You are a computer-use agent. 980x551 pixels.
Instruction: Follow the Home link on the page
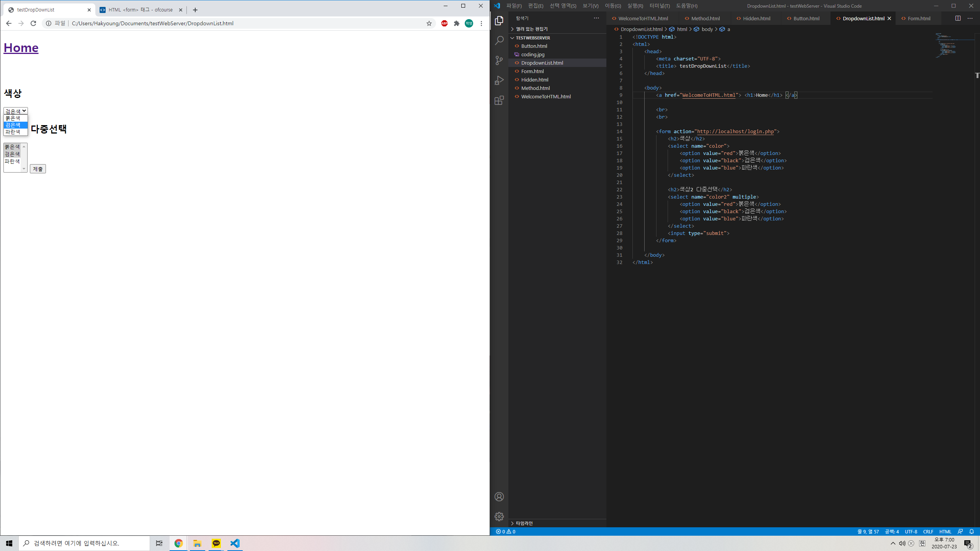21,48
